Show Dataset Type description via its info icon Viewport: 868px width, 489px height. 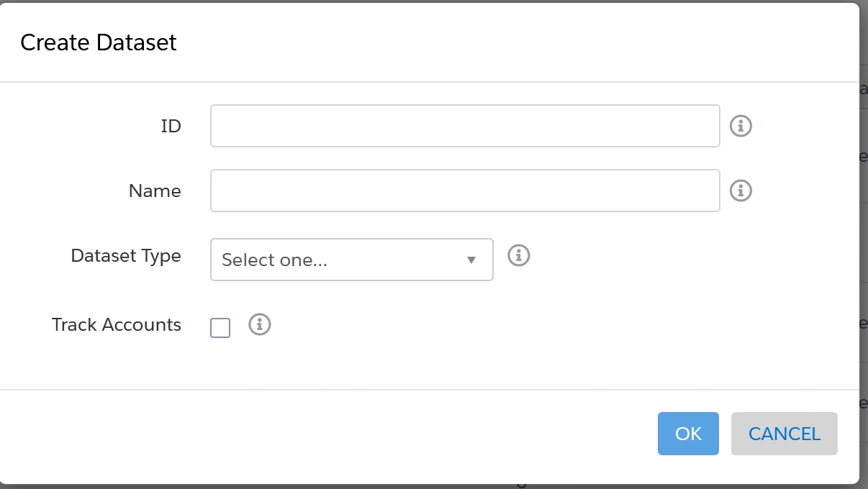click(x=518, y=255)
